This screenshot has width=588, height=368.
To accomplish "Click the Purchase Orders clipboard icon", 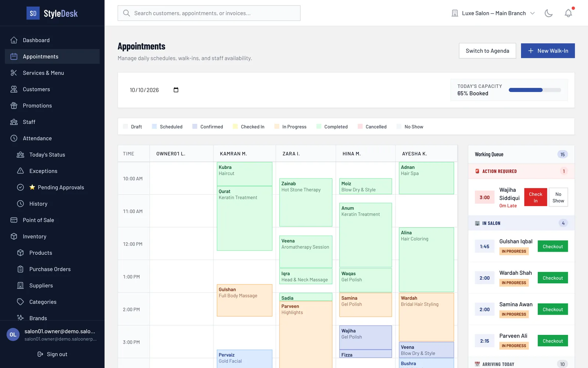I will click(21, 269).
